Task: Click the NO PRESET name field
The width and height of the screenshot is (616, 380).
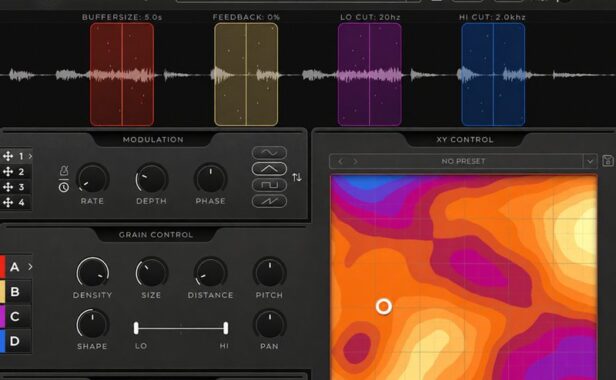Action: [463, 161]
